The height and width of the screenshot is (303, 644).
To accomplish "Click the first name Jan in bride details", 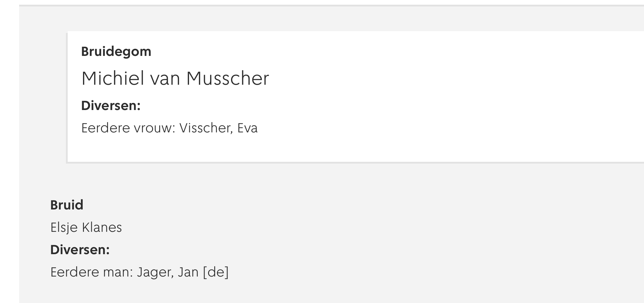I will click(188, 272).
